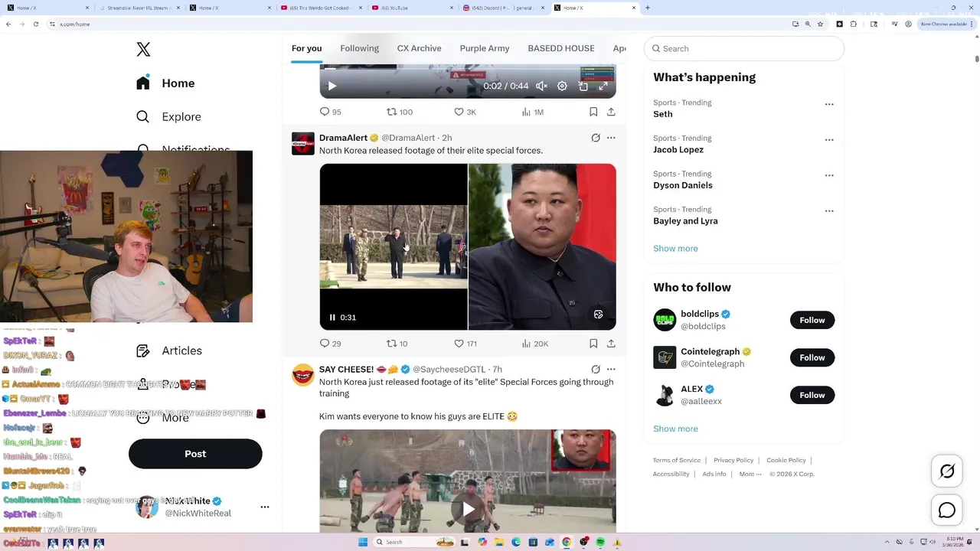Open the floating Messages chat button
The height and width of the screenshot is (551, 980).
pyautogui.click(x=947, y=510)
